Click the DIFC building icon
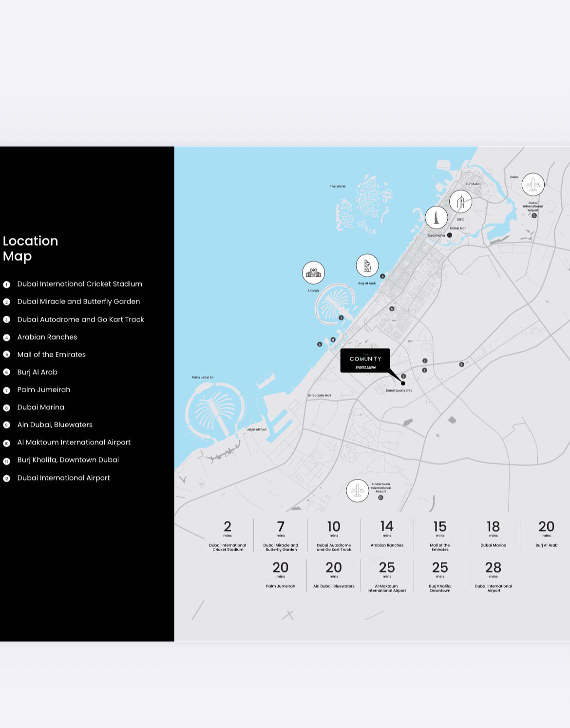570x728 pixels. pos(460,201)
